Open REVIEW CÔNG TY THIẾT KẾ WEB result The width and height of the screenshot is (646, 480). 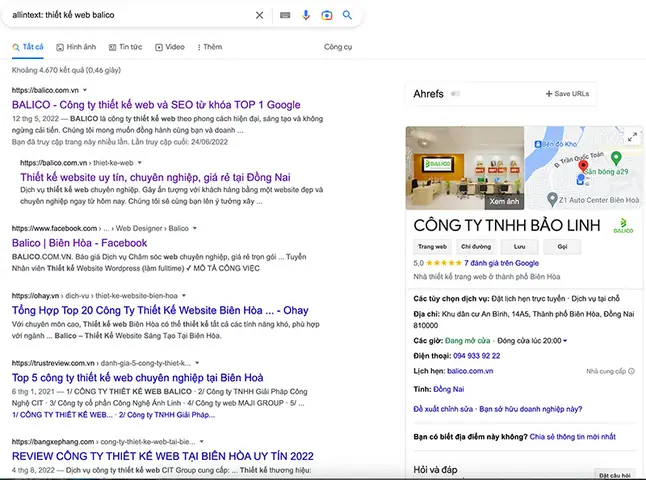click(x=163, y=456)
